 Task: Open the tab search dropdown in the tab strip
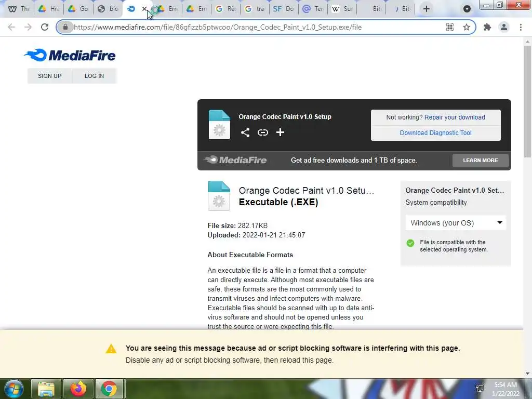467,9
